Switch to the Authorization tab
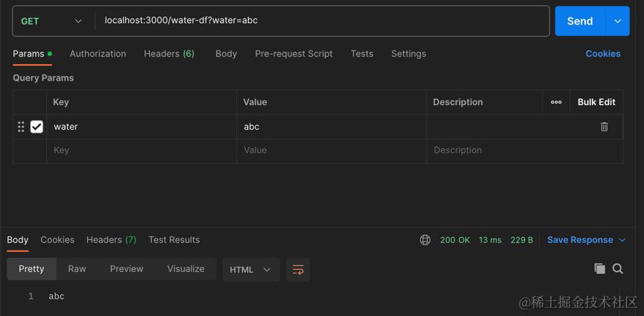Image resolution: width=644 pixels, height=316 pixels. (x=98, y=54)
